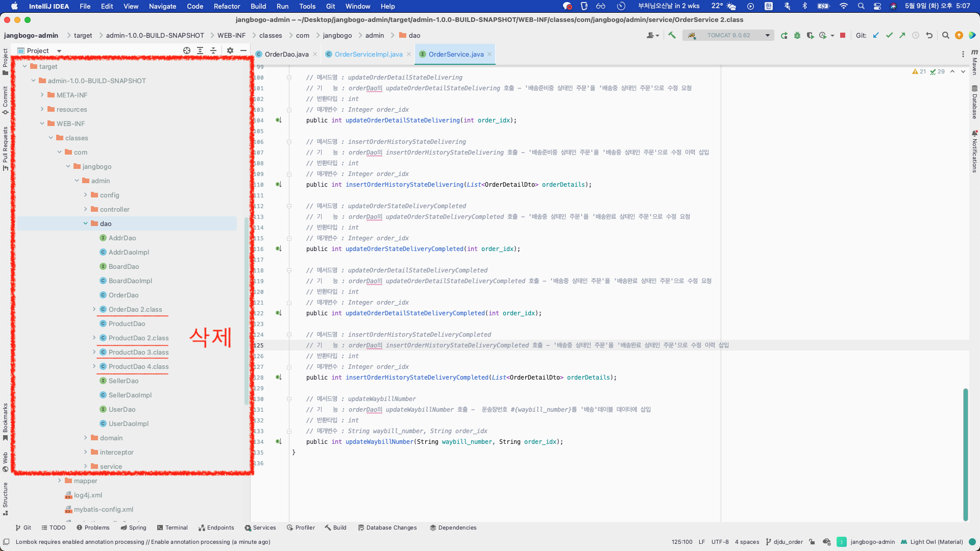Collapse the dao folder
Viewport: 980px width, 551px height.
(86, 223)
